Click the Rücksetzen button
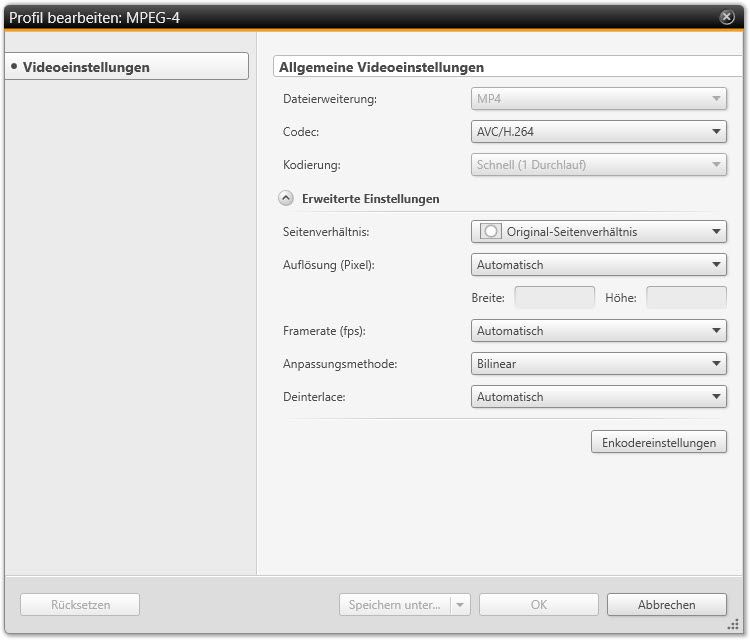Image resolution: width=750 pixels, height=640 pixels. pyautogui.click(x=80, y=605)
